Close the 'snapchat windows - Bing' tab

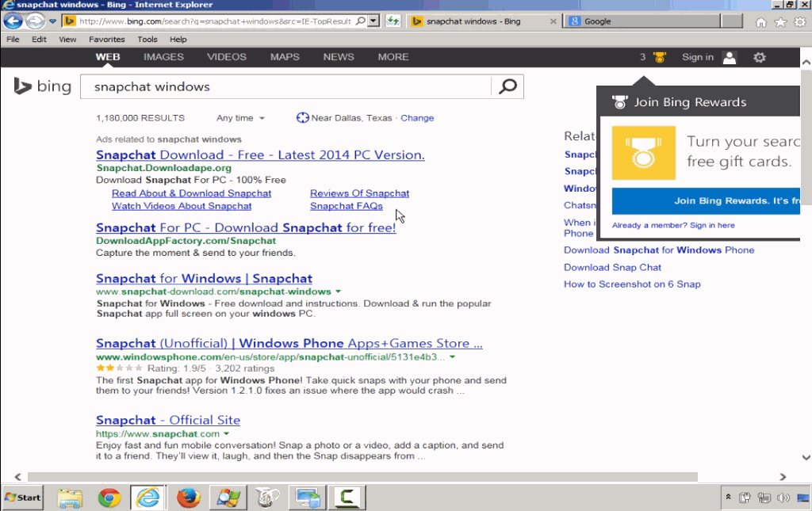click(553, 21)
